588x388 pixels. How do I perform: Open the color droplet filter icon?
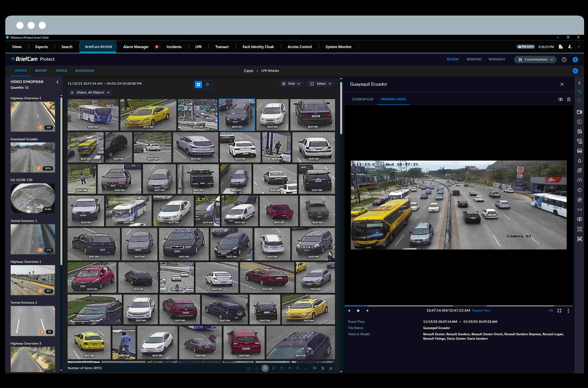[x=579, y=161]
